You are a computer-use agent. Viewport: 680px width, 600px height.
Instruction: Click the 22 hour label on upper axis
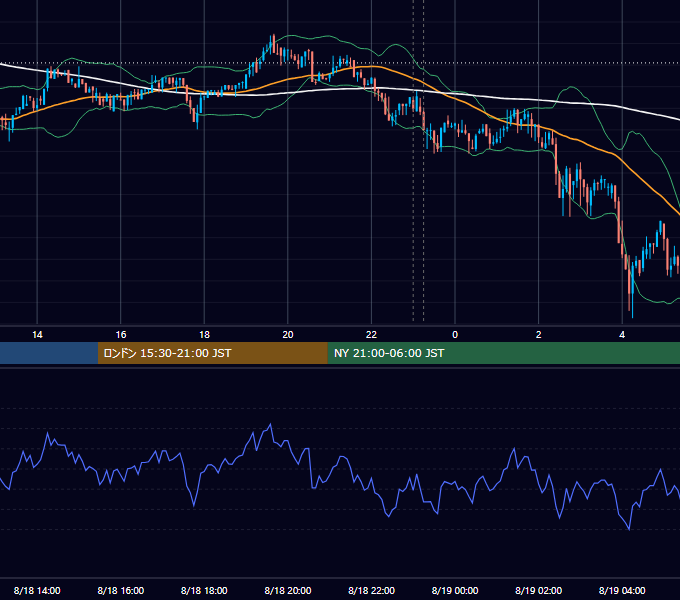pyautogui.click(x=371, y=335)
